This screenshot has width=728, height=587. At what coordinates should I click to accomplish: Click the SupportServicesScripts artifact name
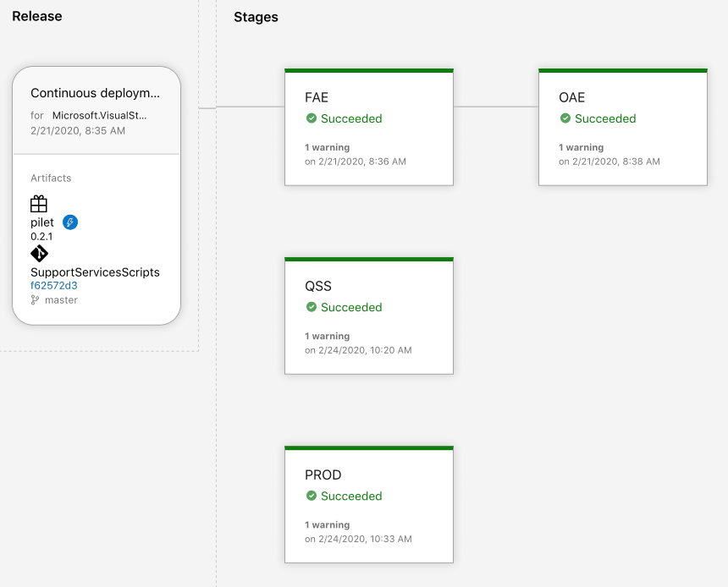tap(95, 272)
